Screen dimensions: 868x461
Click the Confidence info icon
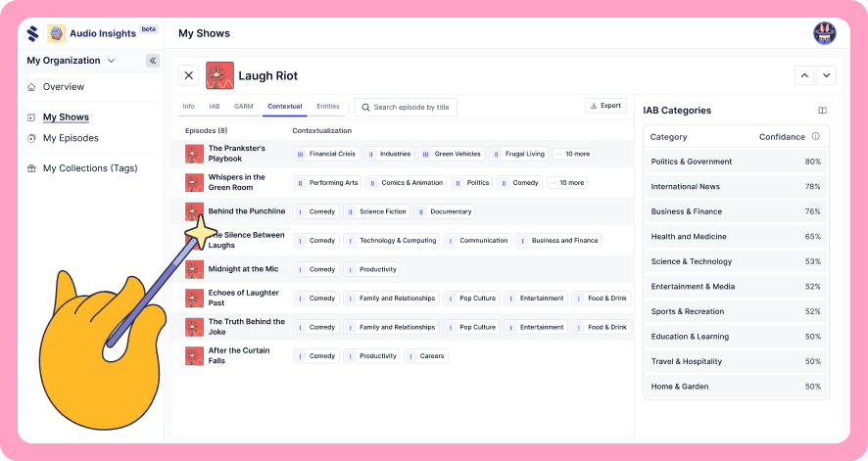click(x=815, y=137)
